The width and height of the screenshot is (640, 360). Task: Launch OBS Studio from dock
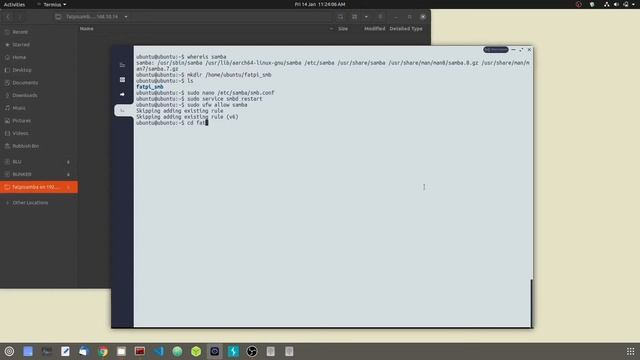tap(252, 351)
